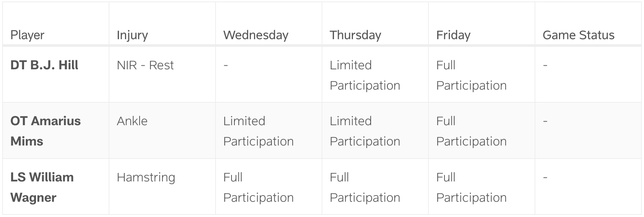This screenshot has width=644, height=217.
Task: Click the Game Status column header
Action: tap(578, 35)
